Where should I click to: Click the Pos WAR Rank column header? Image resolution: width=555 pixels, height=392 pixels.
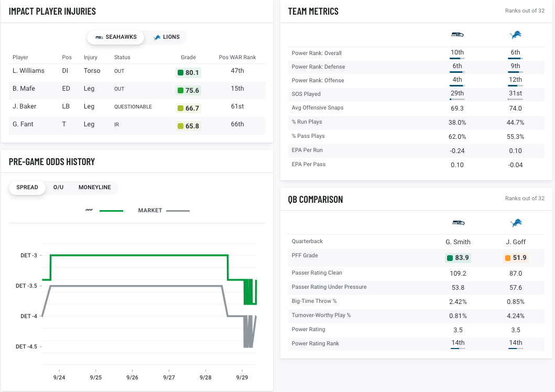point(237,57)
